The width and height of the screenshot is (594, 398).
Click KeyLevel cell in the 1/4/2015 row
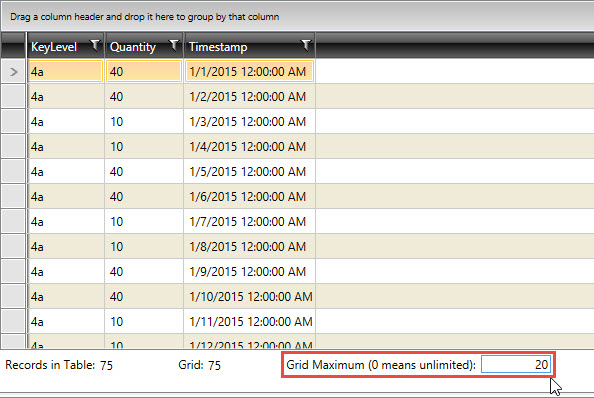66,147
